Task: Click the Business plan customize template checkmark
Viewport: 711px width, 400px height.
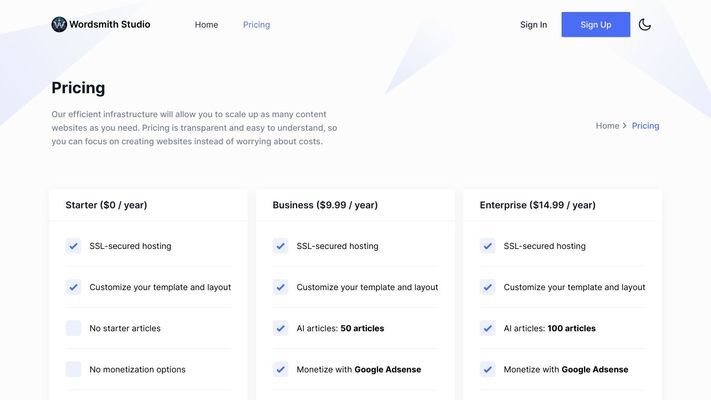Action: pos(280,287)
